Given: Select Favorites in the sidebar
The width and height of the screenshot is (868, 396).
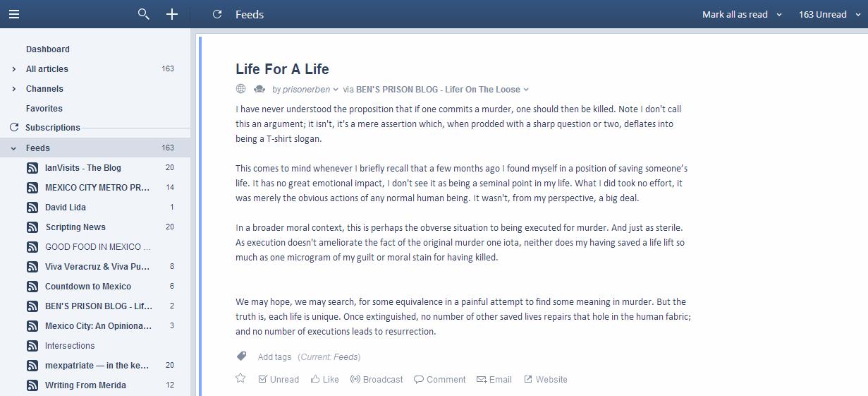Looking at the screenshot, I should pos(44,109).
